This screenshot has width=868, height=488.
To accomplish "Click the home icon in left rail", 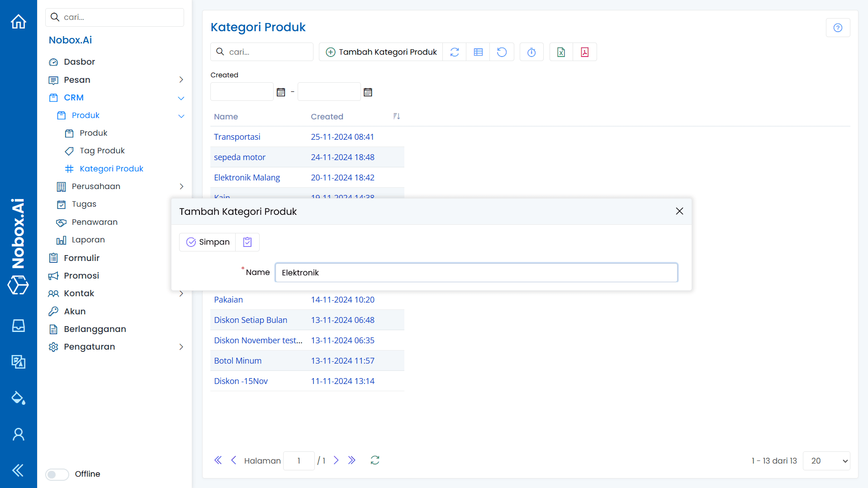I will (18, 21).
